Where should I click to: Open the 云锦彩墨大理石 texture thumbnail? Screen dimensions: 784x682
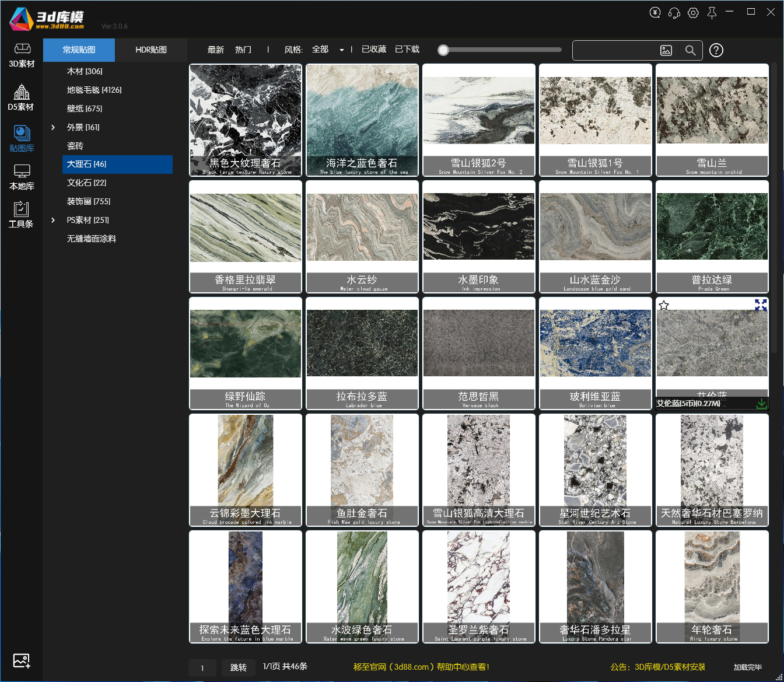click(246, 470)
